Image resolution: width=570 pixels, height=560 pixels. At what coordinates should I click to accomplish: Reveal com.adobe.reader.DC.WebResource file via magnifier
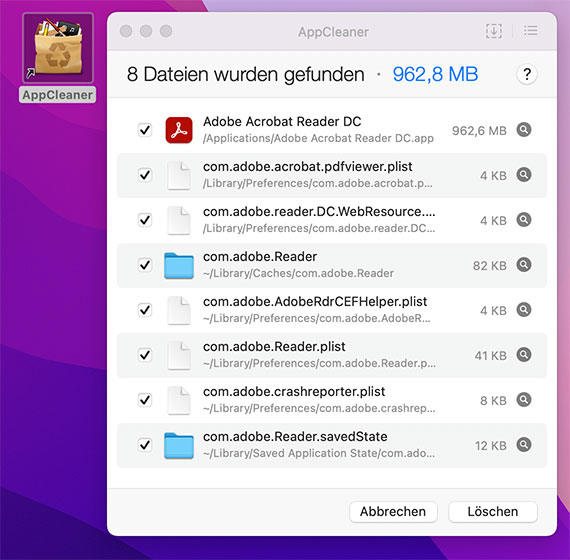[x=524, y=220]
